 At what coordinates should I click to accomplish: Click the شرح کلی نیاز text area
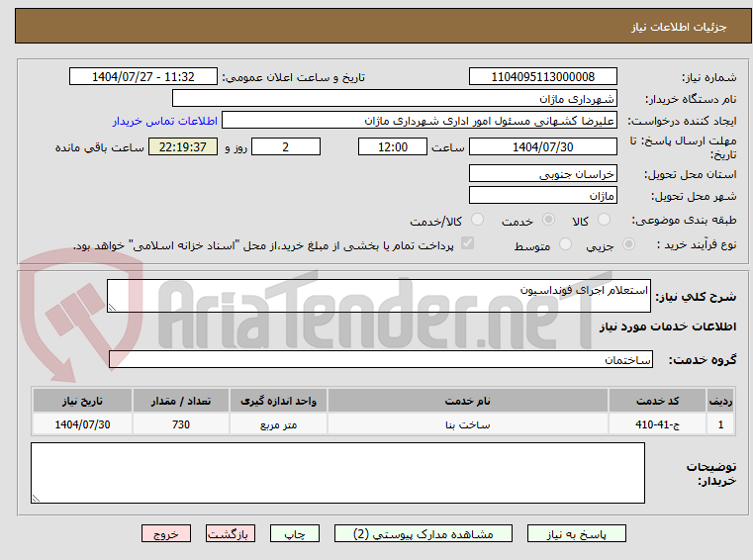[x=378, y=296]
